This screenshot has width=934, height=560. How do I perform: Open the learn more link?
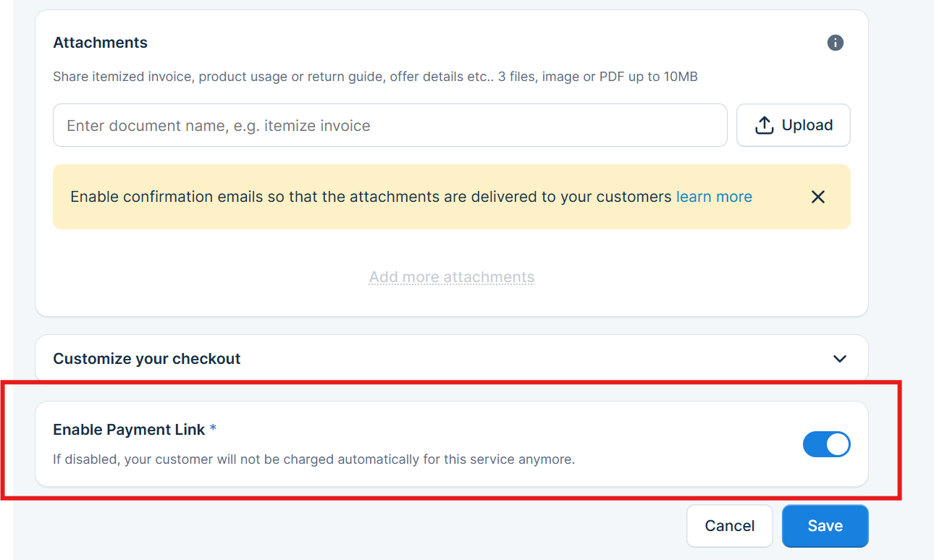(714, 197)
